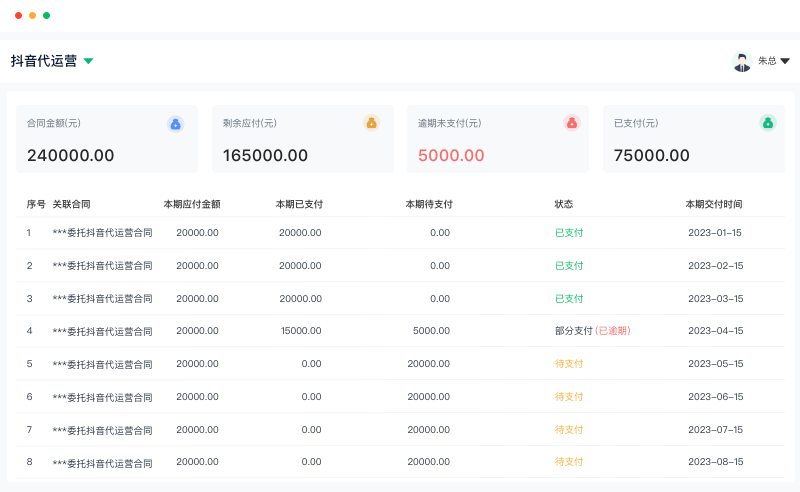Open the contract link in row 7

click(103, 430)
